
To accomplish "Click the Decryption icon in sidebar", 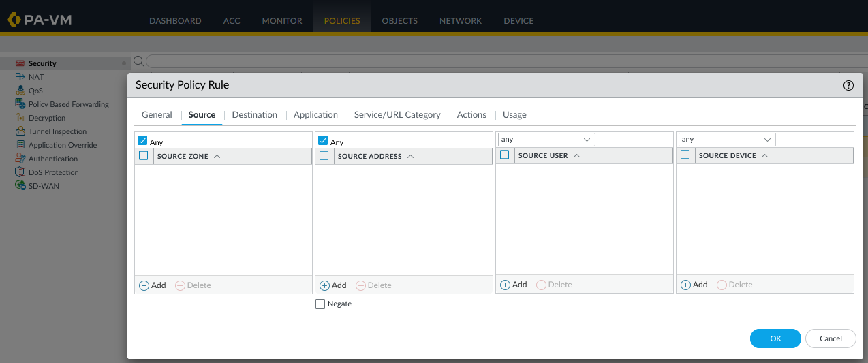I will [20, 118].
